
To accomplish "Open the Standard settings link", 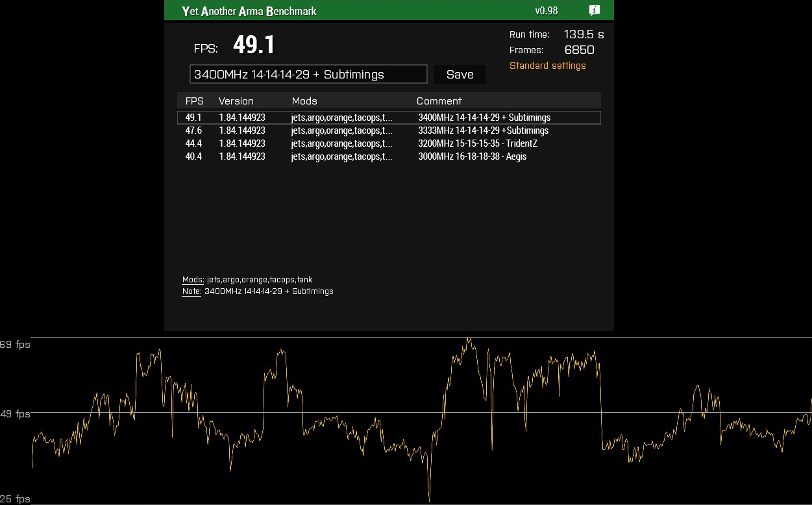I will pyautogui.click(x=547, y=66).
